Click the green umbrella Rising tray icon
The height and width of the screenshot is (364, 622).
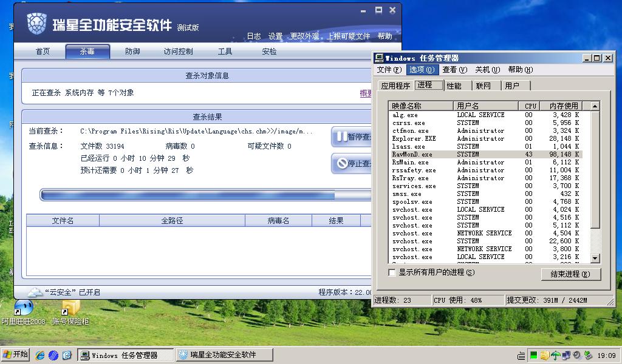pyautogui.click(x=555, y=356)
